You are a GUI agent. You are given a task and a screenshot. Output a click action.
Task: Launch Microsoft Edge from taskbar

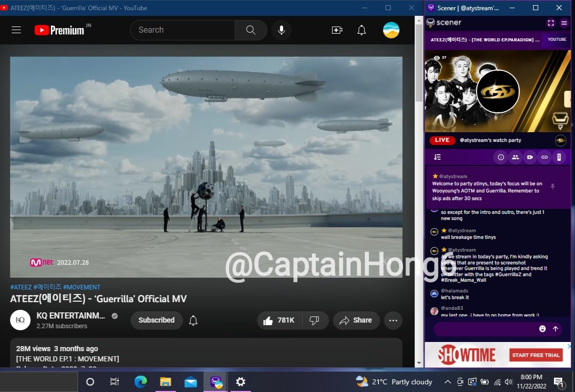(140, 382)
